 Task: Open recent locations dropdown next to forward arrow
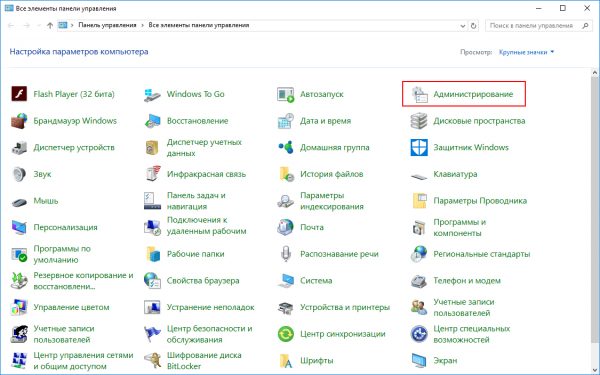pyautogui.click(x=38, y=26)
